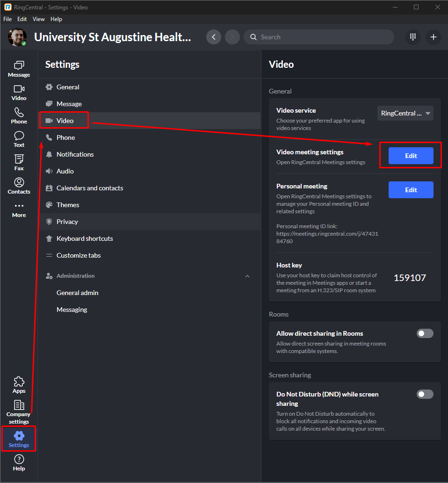Open the Apps puzzle-piece icon
The width and height of the screenshot is (448, 483).
(x=19, y=385)
